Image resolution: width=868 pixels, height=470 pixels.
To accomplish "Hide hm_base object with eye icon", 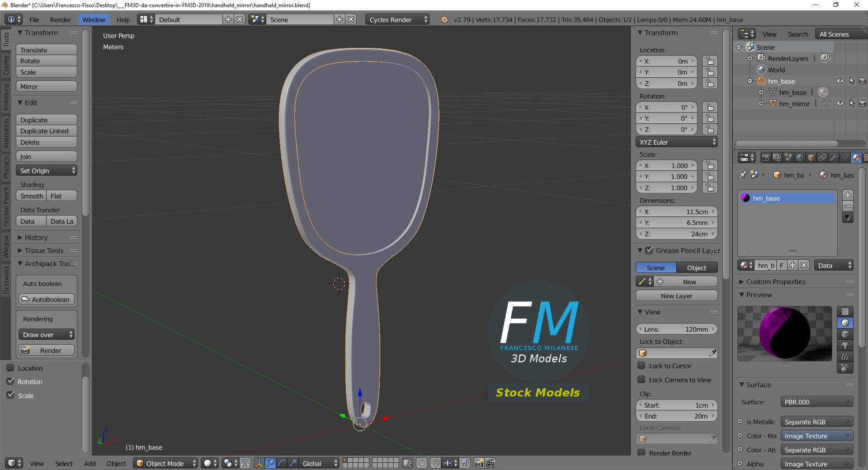I will coord(840,81).
